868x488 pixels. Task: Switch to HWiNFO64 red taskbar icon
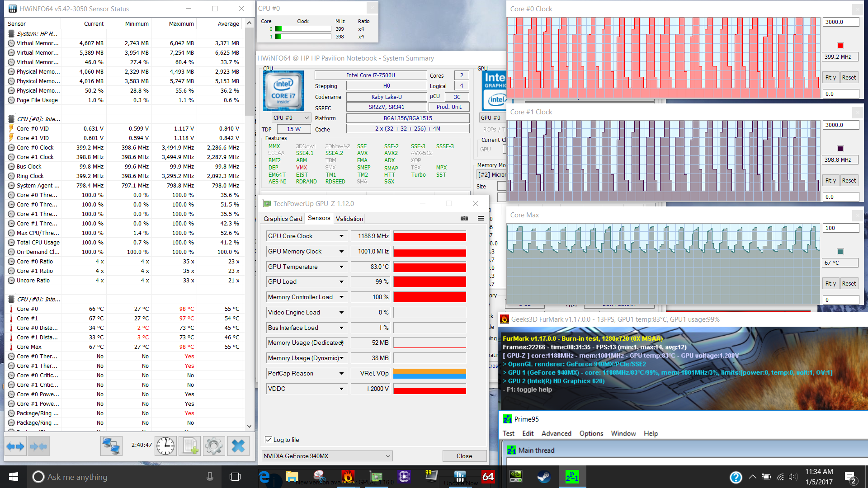click(488, 477)
